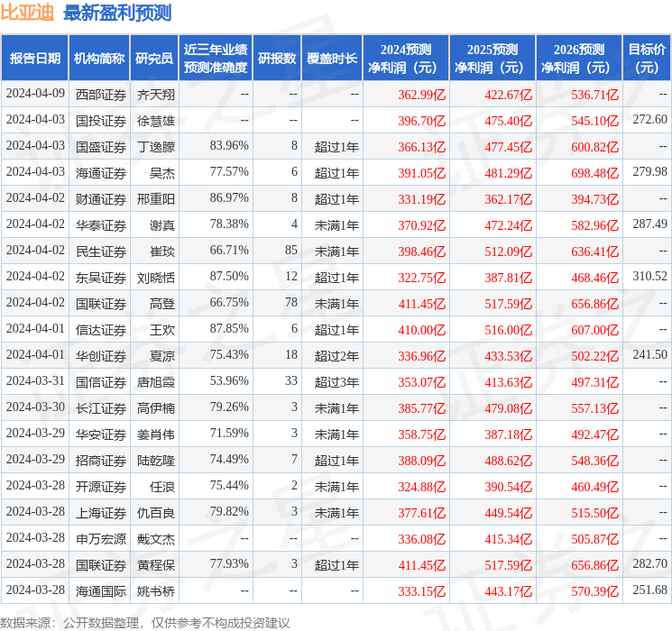Select the 国信证券 institution cell

[101, 382]
